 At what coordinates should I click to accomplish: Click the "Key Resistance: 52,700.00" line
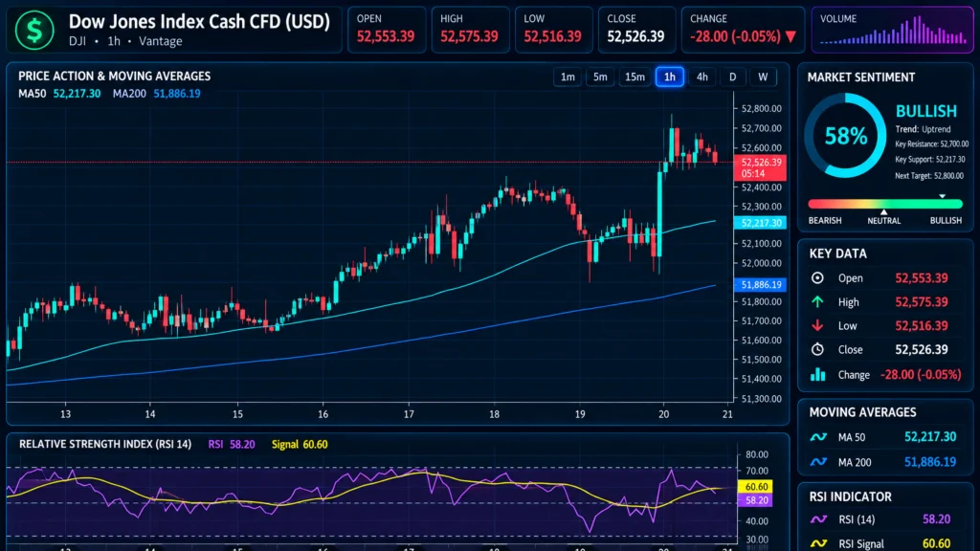[x=932, y=144]
